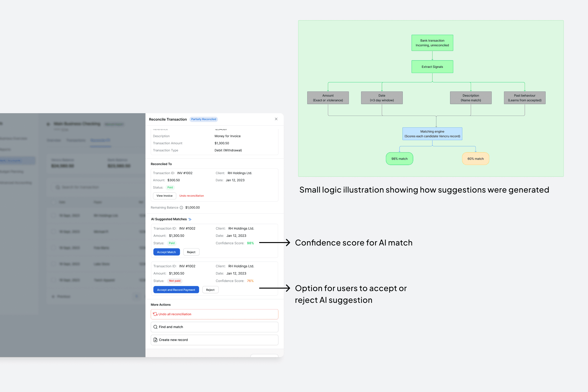Choose Create new record
This screenshot has height=392, width=588.
215,340
